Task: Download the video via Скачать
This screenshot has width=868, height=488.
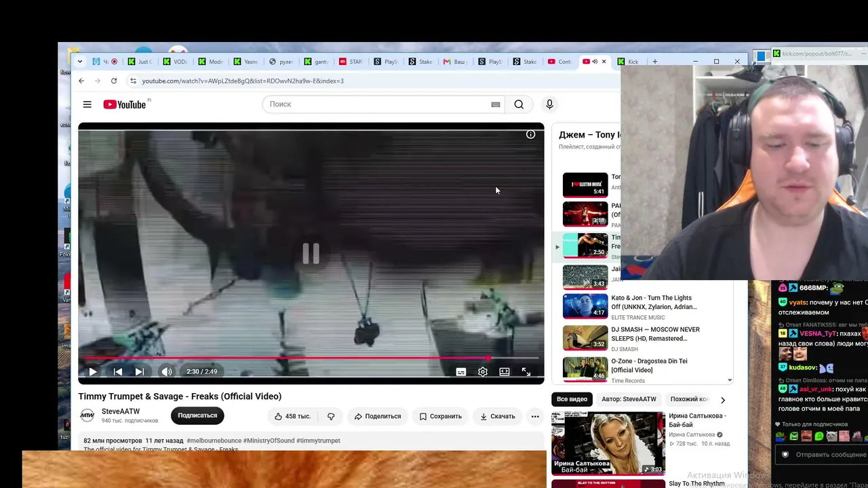Action: point(498,416)
